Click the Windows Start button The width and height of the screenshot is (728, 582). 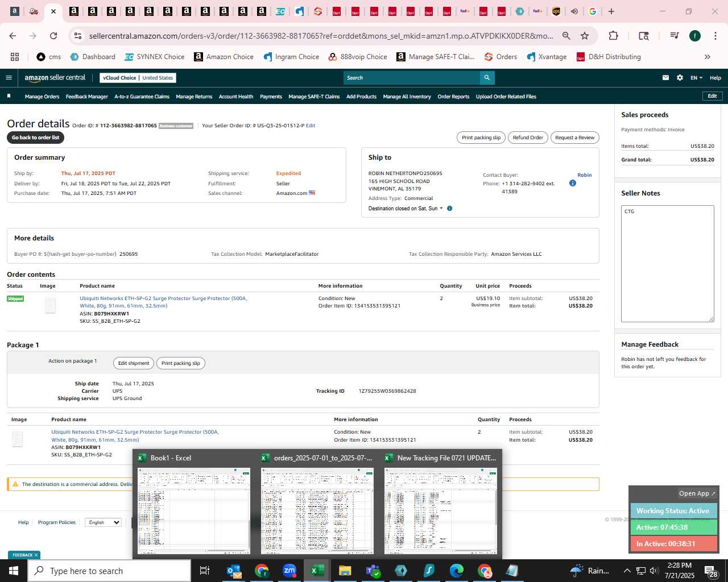pos(14,571)
